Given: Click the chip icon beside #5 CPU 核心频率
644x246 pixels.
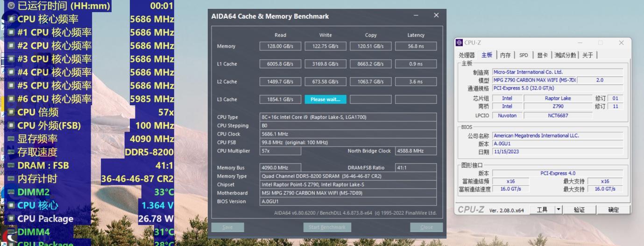Looking at the screenshot, I should click(11, 86).
